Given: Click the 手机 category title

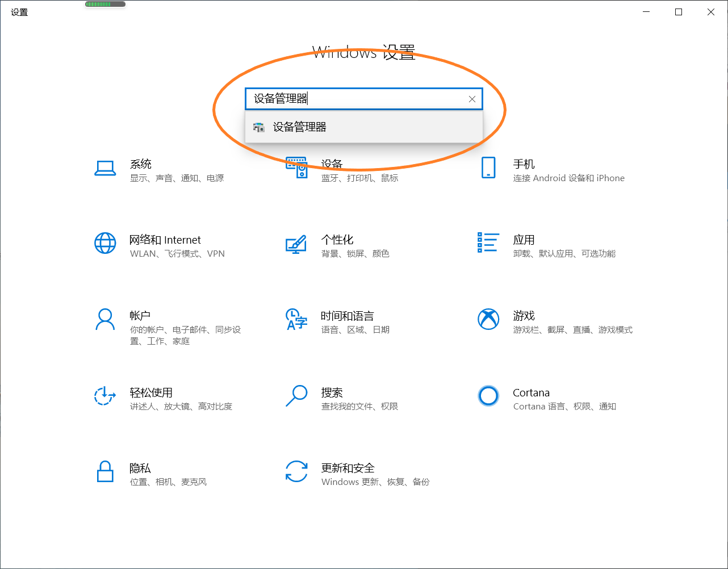Looking at the screenshot, I should click(x=524, y=164).
